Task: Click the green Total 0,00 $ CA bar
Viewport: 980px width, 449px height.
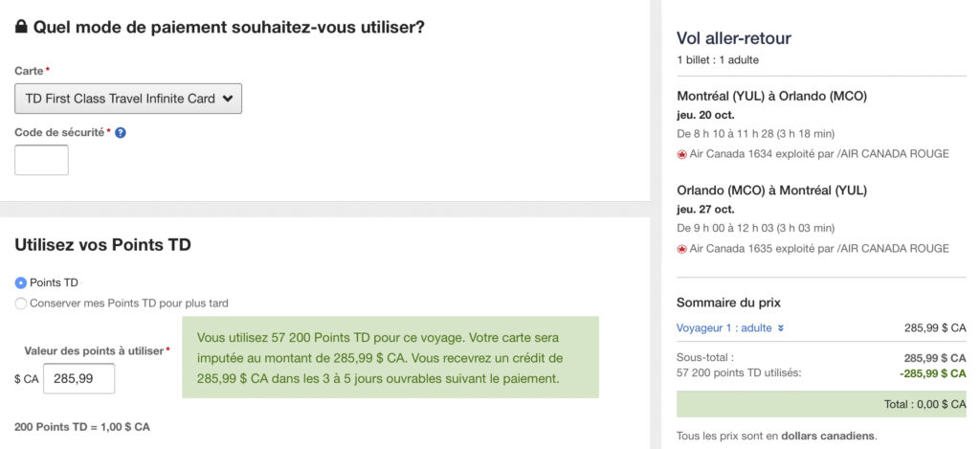Action: [x=821, y=404]
